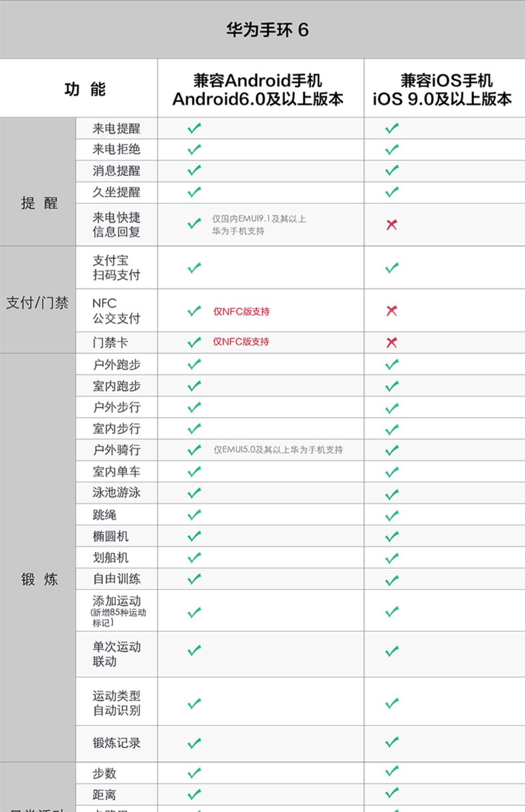Image resolution: width=525 pixels, height=812 pixels.
Task: Click the 兼容iOS手机 column header
Action: tap(442, 90)
